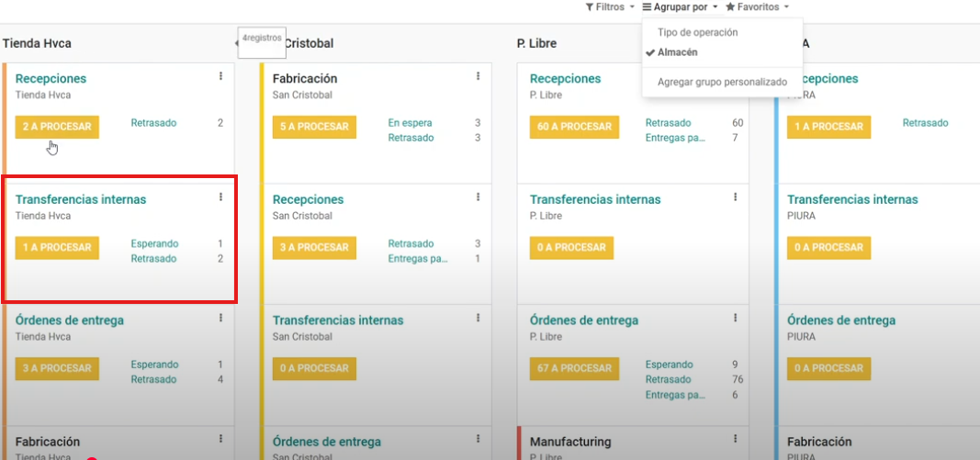Open the 67 A PROCESAR delivery orders

[574, 368]
